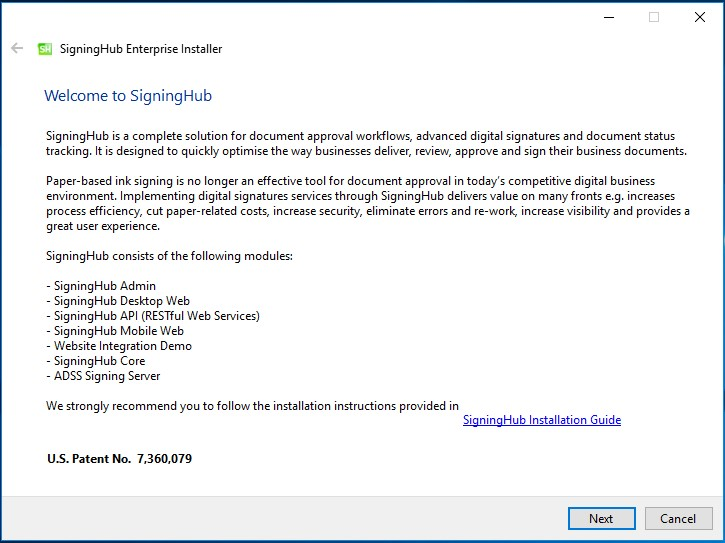Select the SigningHub Admin module line
725x543 pixels.
click(101, 286)
